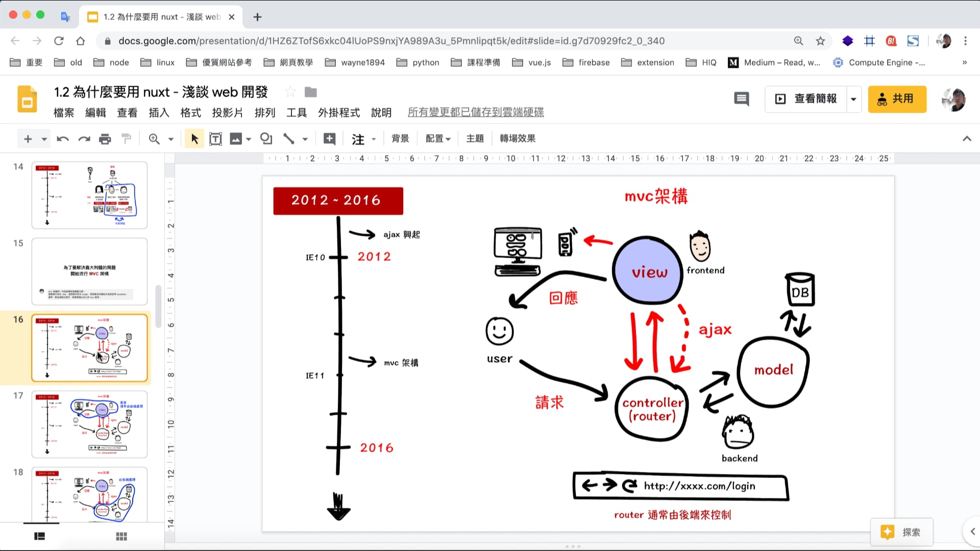Click the undo arrow in toolbar
980x551 pixels.
click(63, 139)
